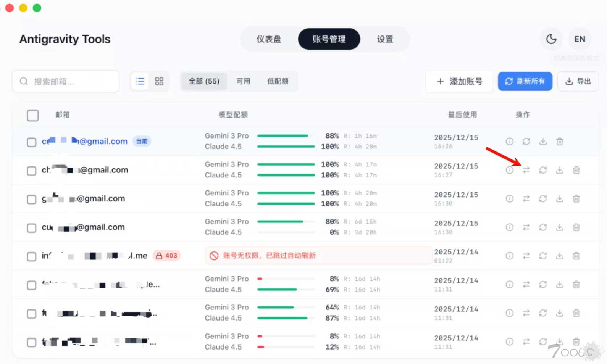
Task: Tick the select-all checkbox beside 邮箱 header
Action: (x=33, y=115)
